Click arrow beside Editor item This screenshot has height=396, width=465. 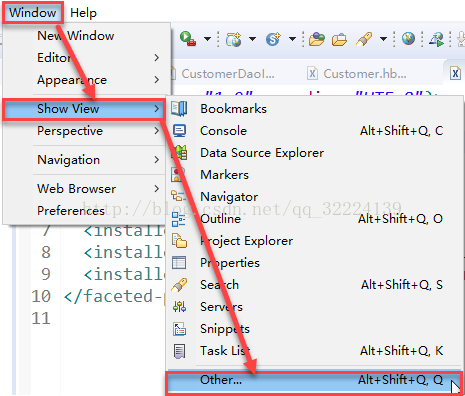click(x=157, y=58)
